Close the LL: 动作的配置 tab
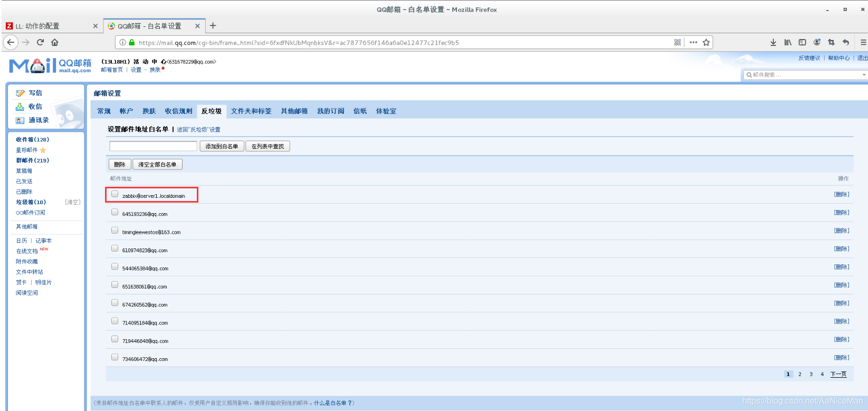Image resolution: width=868 pixels, height=411 pixels. point(95,26)
